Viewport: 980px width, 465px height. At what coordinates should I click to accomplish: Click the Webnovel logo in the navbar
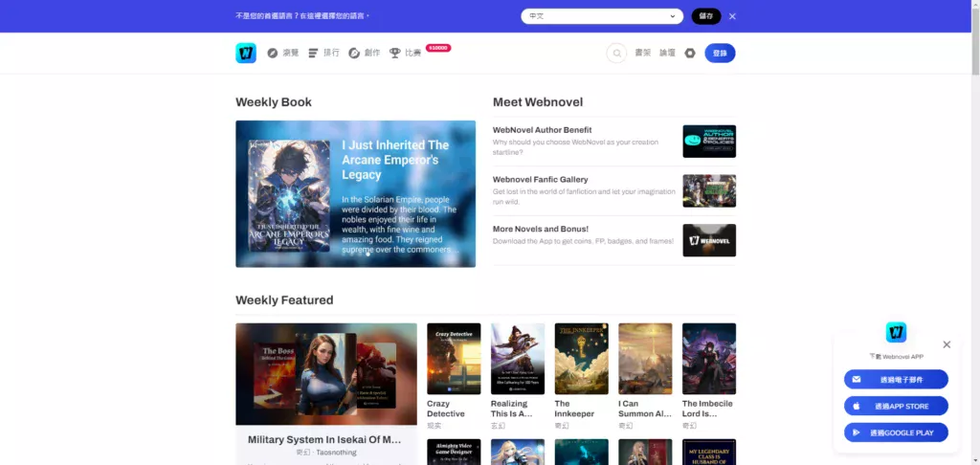point(246,54)
